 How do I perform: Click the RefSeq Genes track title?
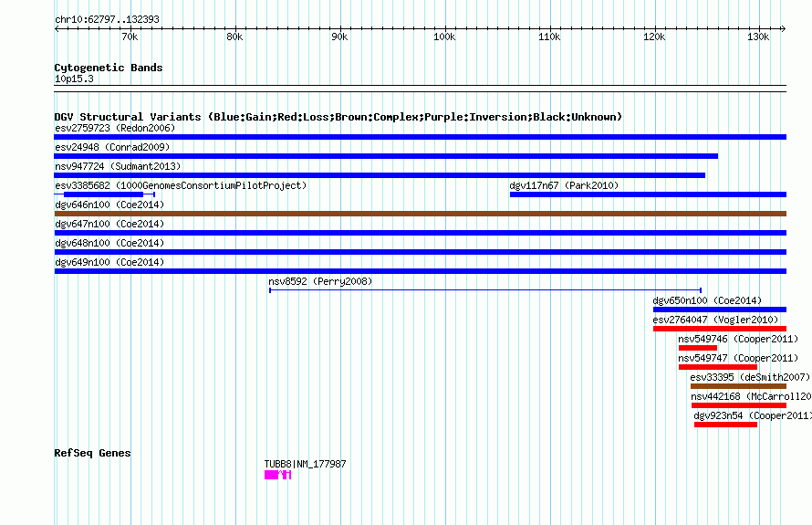click(x=92, y=453)
